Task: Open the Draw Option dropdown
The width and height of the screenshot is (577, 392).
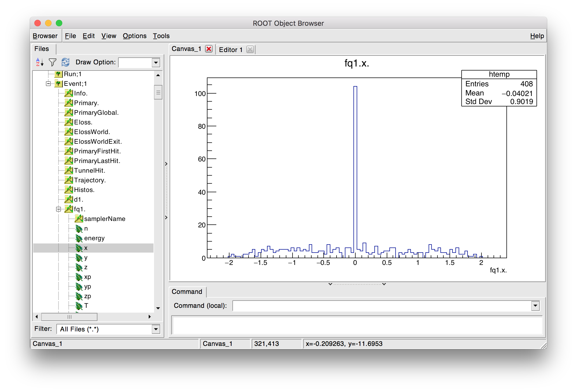Action: click(x=156, y=62)
